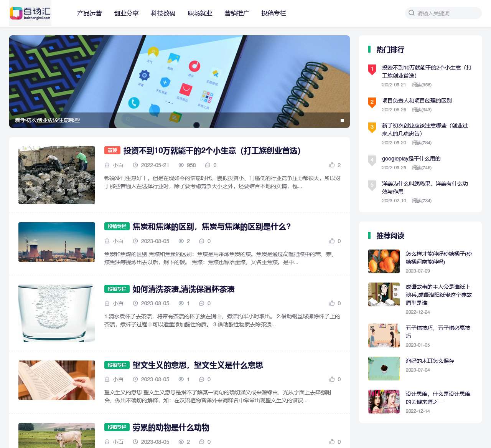This screenshot has height=448, width=491.
Task: Click thumbs-up icon on 望文生义 article
Action: pos(332,379)
